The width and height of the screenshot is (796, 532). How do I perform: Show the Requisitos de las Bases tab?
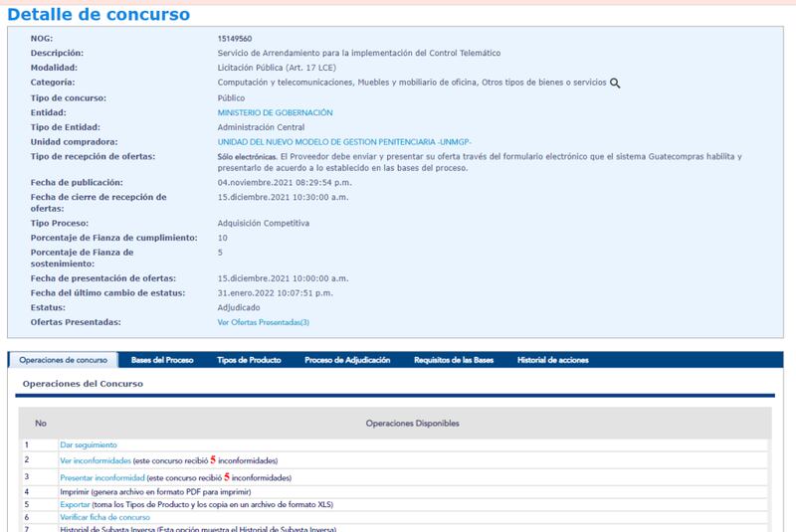pos(454,360)
